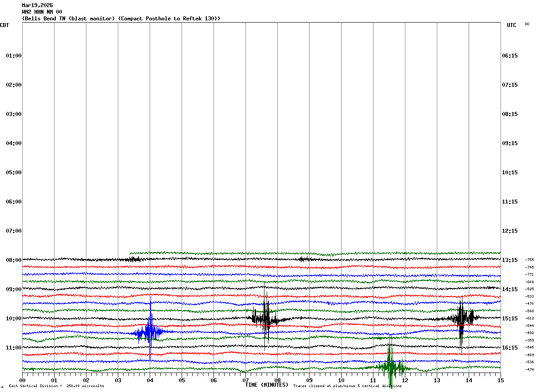Viewport: 536px width, 392px height.
Task: Click the -525 offset value
Action: (529, 289)
